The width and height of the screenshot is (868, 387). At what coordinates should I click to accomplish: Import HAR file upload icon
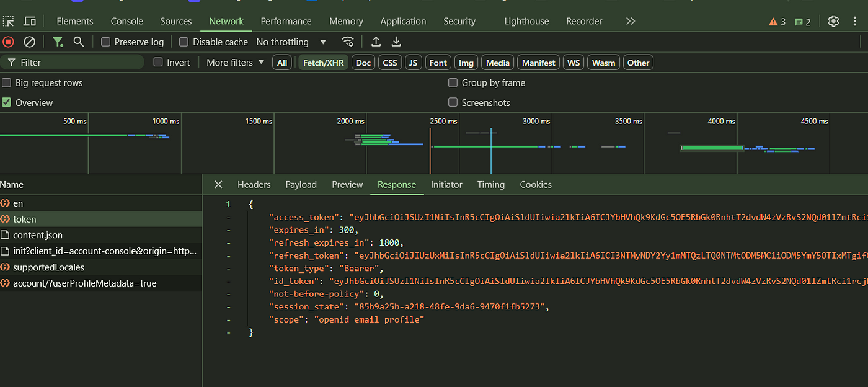(x=376, y=42)
